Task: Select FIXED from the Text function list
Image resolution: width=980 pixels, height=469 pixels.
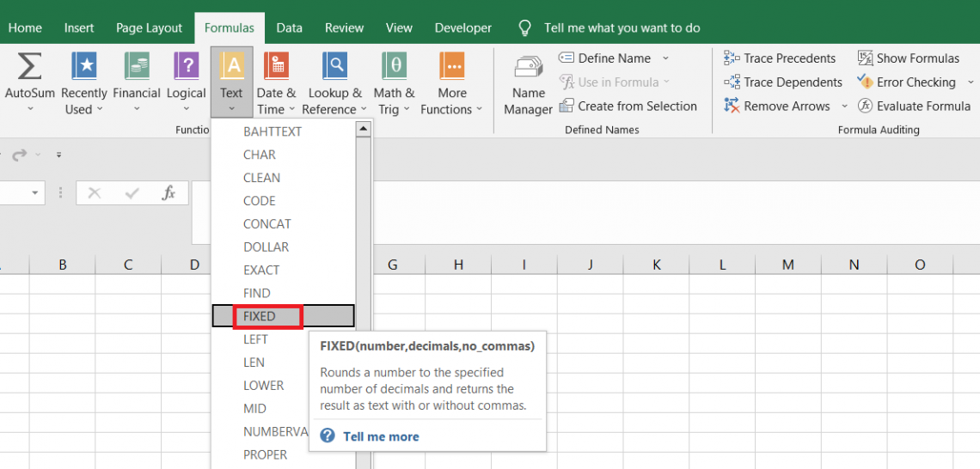Action: (x=260, y=316)
